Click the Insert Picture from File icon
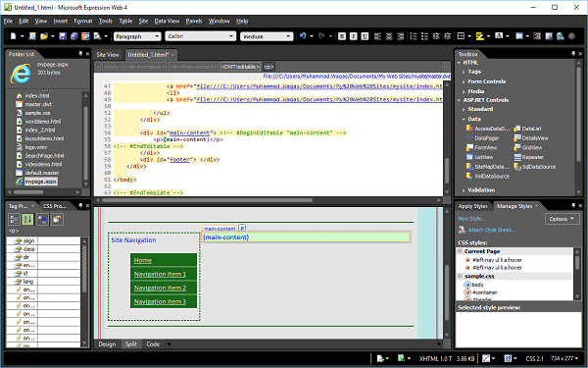Viewport: 588px width, 368px height. (x=549, y=36)
